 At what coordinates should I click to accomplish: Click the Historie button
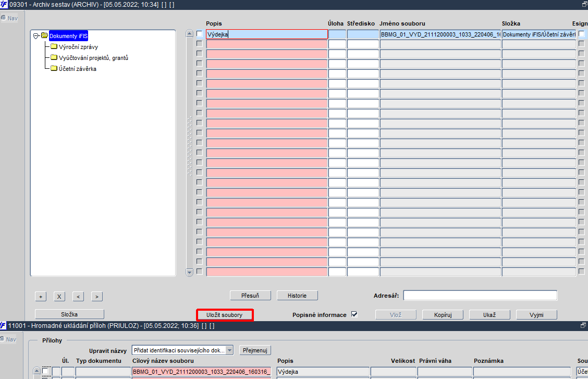coord(297,296)
